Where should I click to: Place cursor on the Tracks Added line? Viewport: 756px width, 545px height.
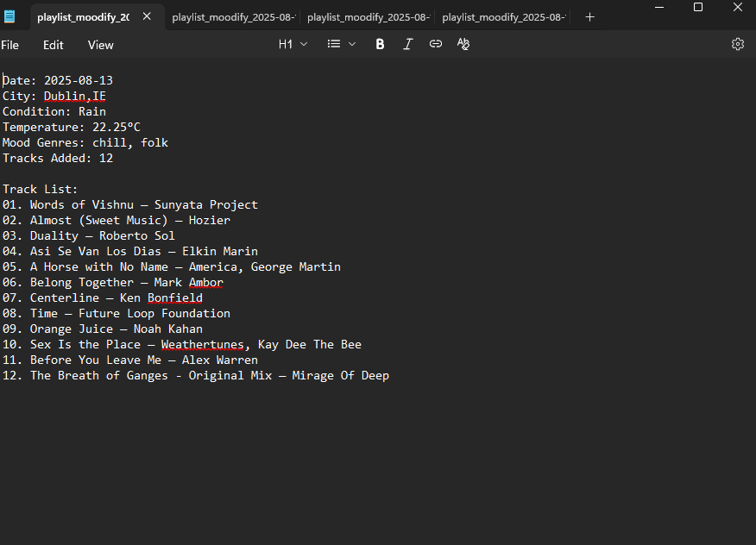click(58, 158)
